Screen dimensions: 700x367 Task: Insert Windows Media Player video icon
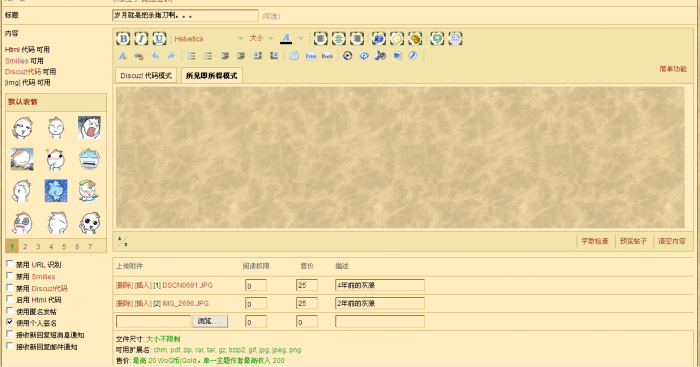[347, 56]
